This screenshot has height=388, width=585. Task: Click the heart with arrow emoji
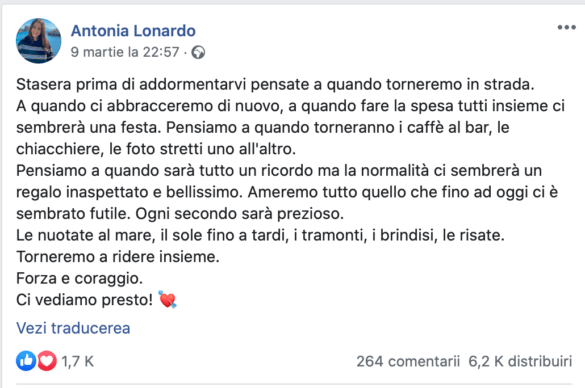pos(167,299)
